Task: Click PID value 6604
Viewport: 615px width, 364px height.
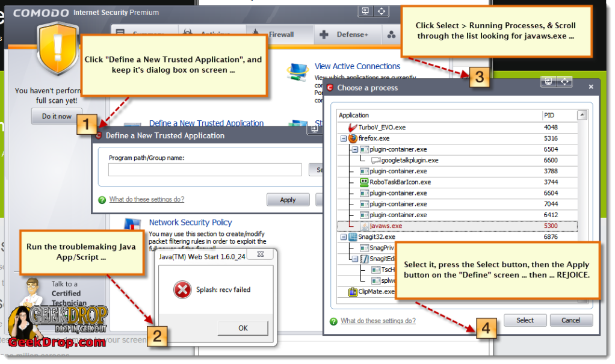Action: click(x=551, y=193)
